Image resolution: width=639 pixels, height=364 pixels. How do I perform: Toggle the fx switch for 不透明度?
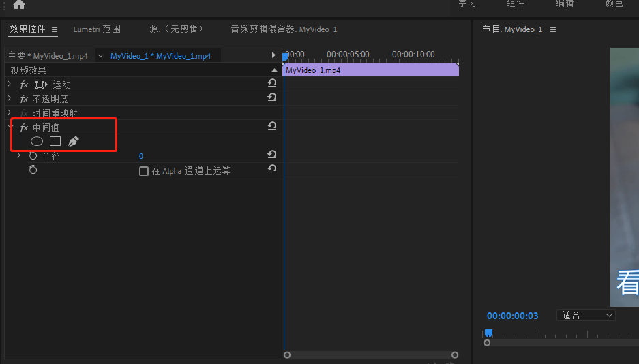pyautogui.click(x=24, y=99)
